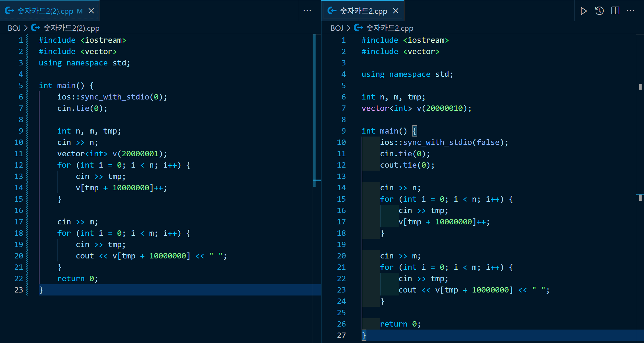Click BOJ breadcrumb in left editor
The width and height of the screenshot is (644, 343).
14,28
